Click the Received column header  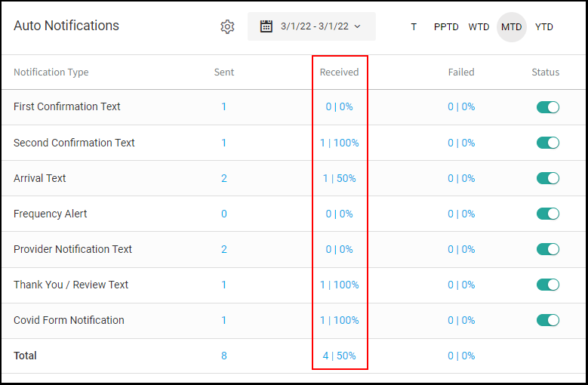point(339,72)
